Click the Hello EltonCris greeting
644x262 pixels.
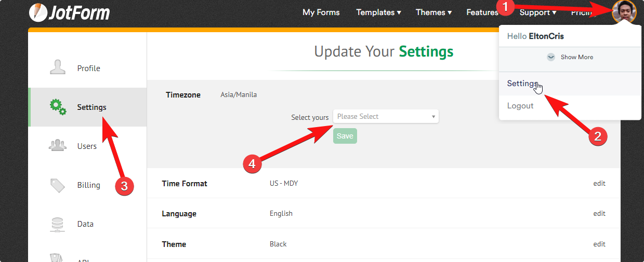pos(535,36)
